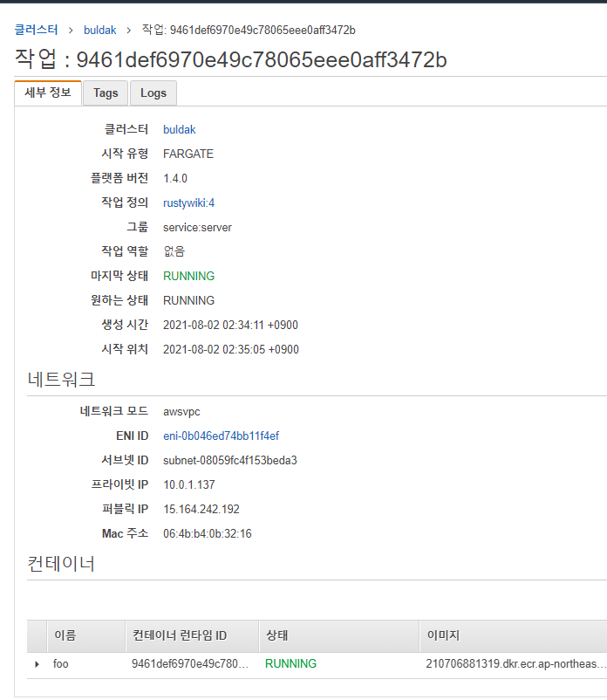Expand the foo container row
Image resolution: width=607 pixels, height=700 pixels.
[x=37, y=664]
